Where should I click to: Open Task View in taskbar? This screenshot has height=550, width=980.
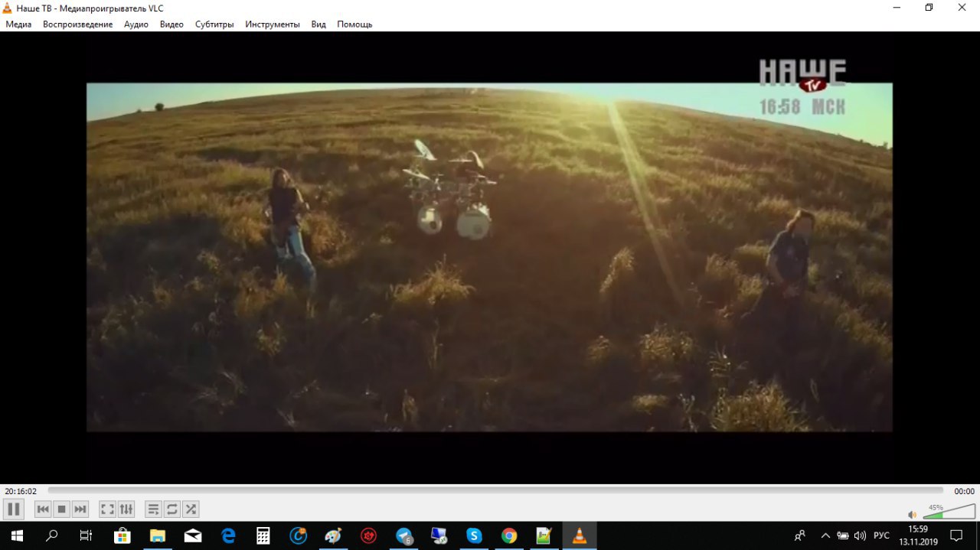point(87,535)
